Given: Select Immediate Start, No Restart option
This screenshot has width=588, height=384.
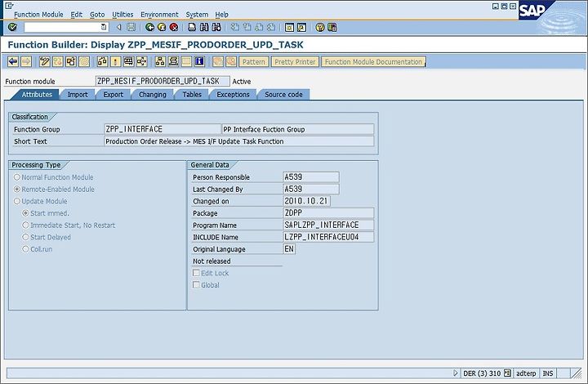Looking at the screenshot, I should [25, 225].
